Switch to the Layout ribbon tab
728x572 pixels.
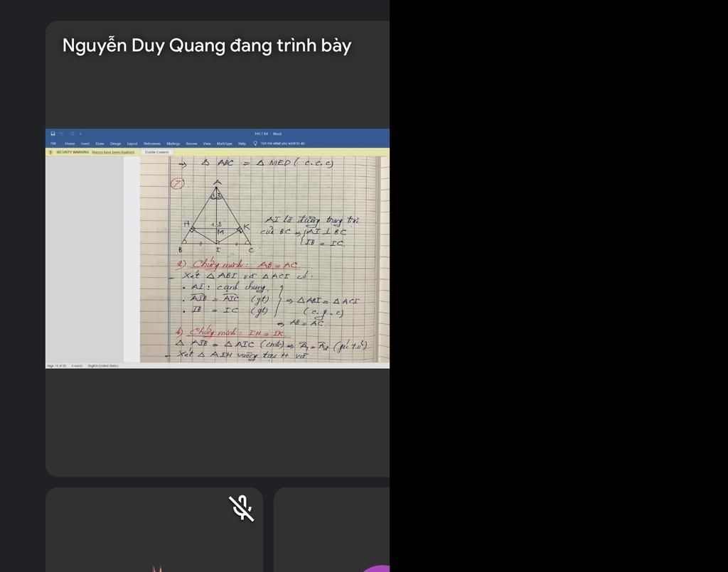pos(132,144)
